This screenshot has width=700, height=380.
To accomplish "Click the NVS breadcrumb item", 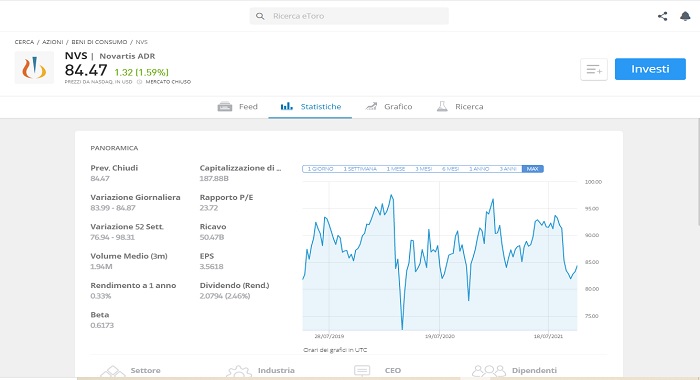I will pyautogui.click(x=142, y=42).
